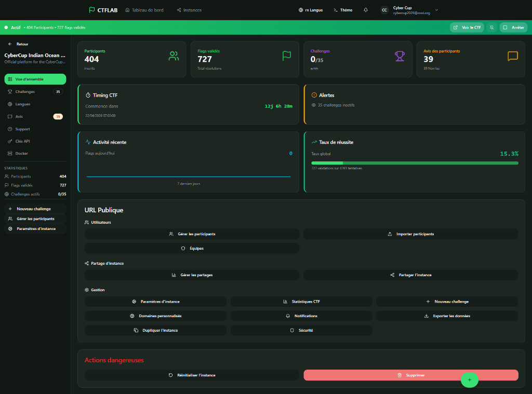Image resolution: width=532 pixels, height=394 pixels.
Task: Click the muted bell icon in green banner
Action: point(491,28)
